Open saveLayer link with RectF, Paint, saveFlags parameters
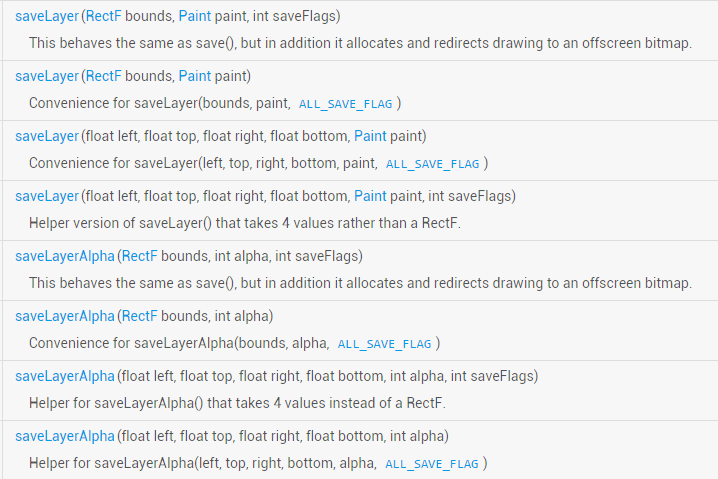This screenshot has width=718, height=479. [x=46, y=16]
